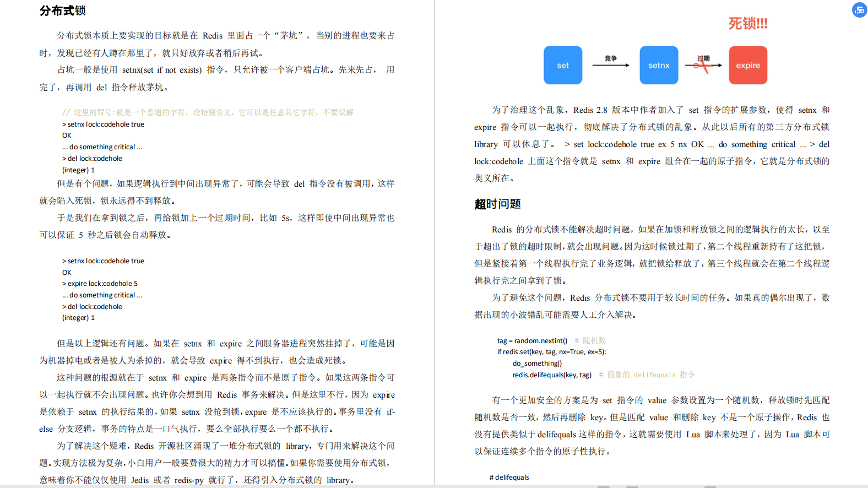
Task: Click the code 'redis.delifequals(key, tag)'
Action: tap(552, 375)
